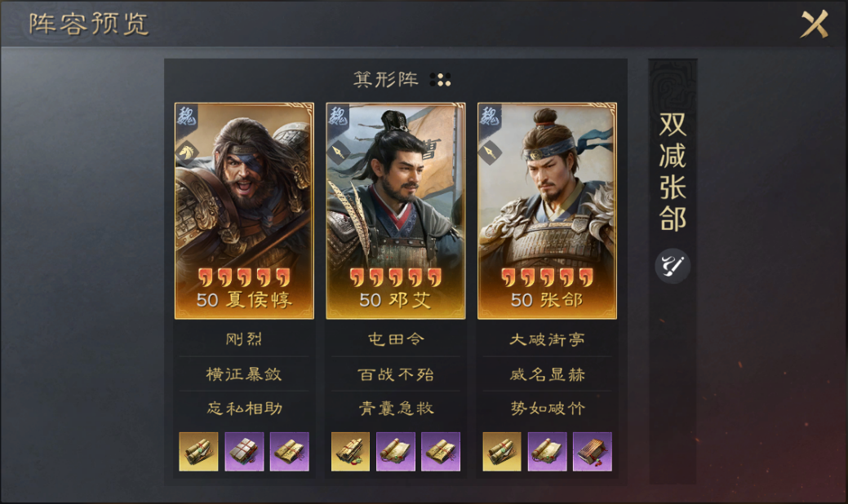The width and height of the screenshot is (848, 504).
Task: Click the cavalry horse icon on 夏侯惇's card
Action: 187,153
